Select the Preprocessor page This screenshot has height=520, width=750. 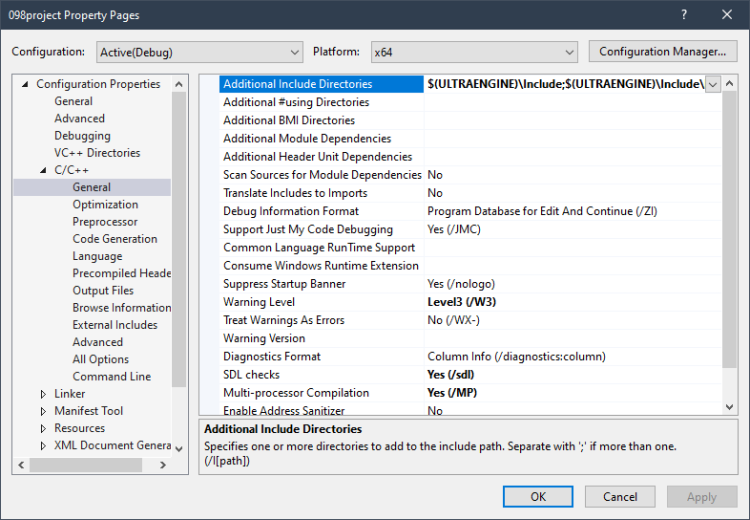coord(105,221)
